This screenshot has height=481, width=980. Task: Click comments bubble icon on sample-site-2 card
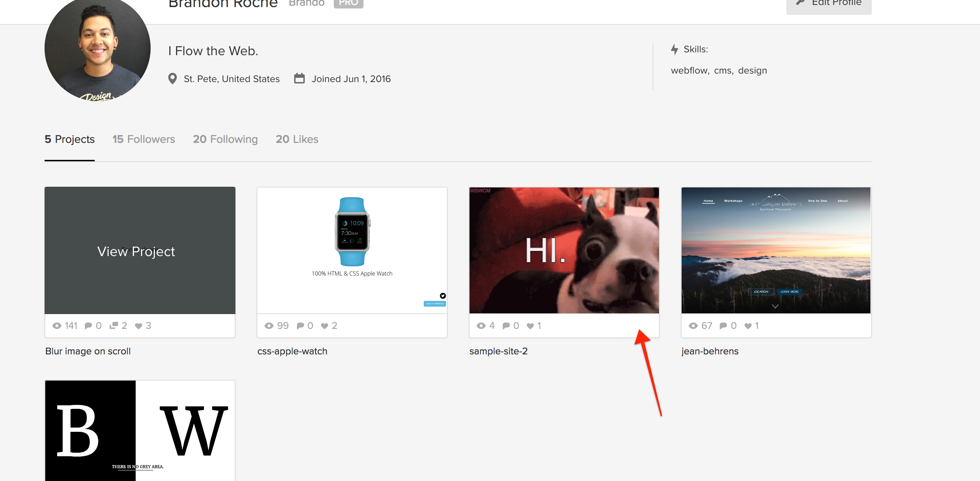point(506,326)
